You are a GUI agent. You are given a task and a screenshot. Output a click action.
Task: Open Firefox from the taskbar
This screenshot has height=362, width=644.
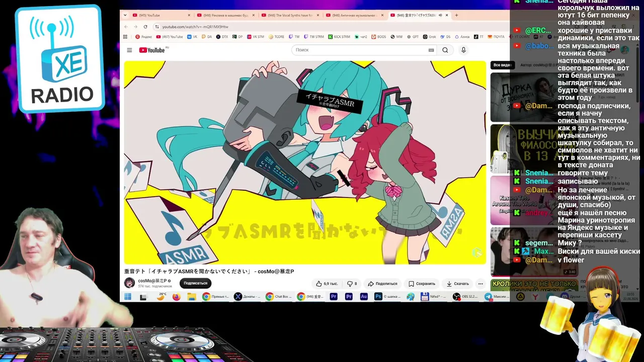[x=176, y=297]
